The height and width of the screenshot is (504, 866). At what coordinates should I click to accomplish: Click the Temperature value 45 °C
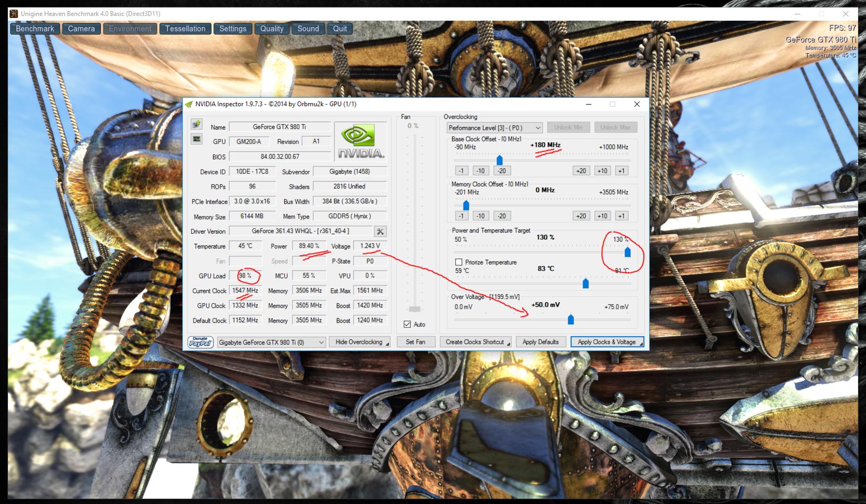coord(245,246)
